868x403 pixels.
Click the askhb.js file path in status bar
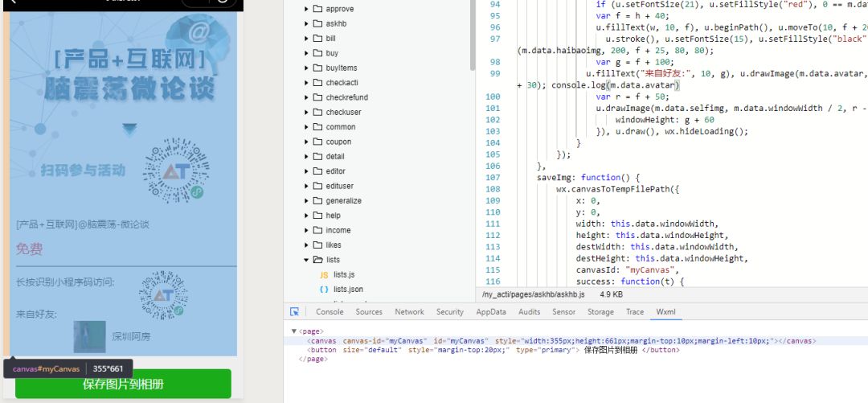coord(534,295)
